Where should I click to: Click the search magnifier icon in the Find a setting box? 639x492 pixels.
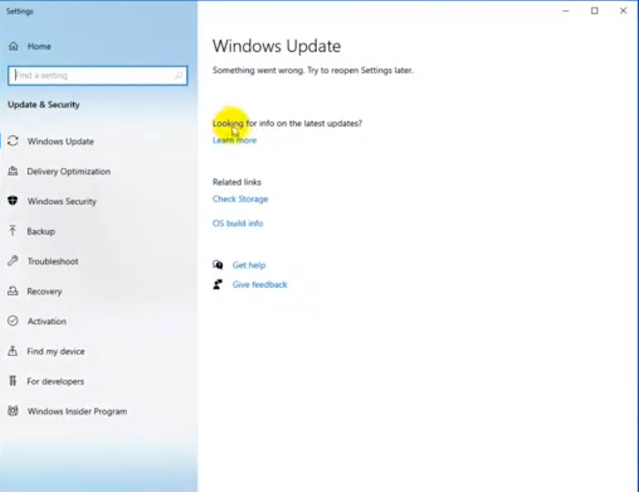[179, 75]
